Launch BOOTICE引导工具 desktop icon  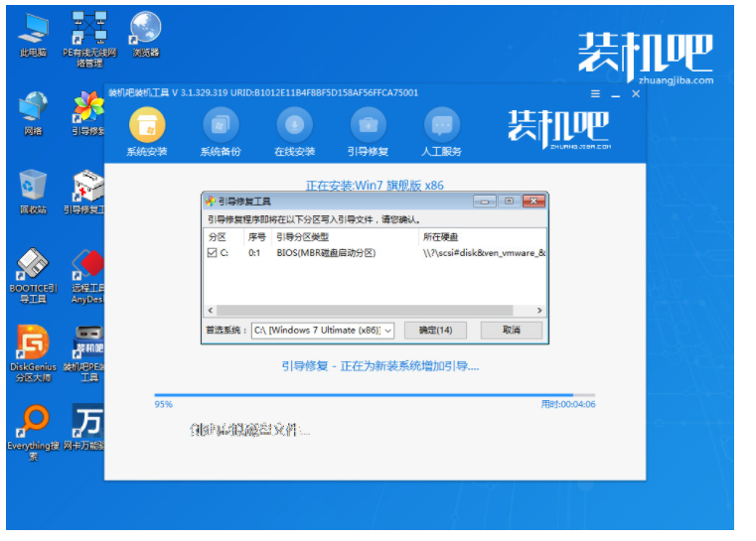[33, 276]
